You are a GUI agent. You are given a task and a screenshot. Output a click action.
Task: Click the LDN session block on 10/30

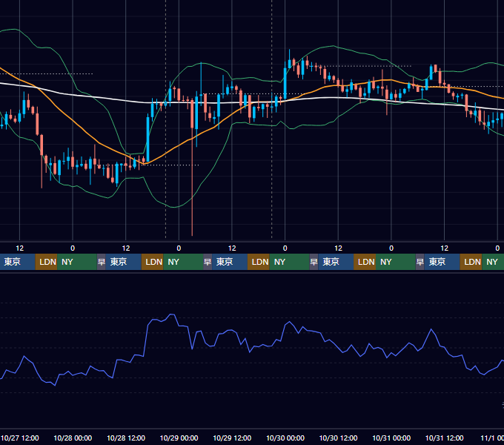365,262
